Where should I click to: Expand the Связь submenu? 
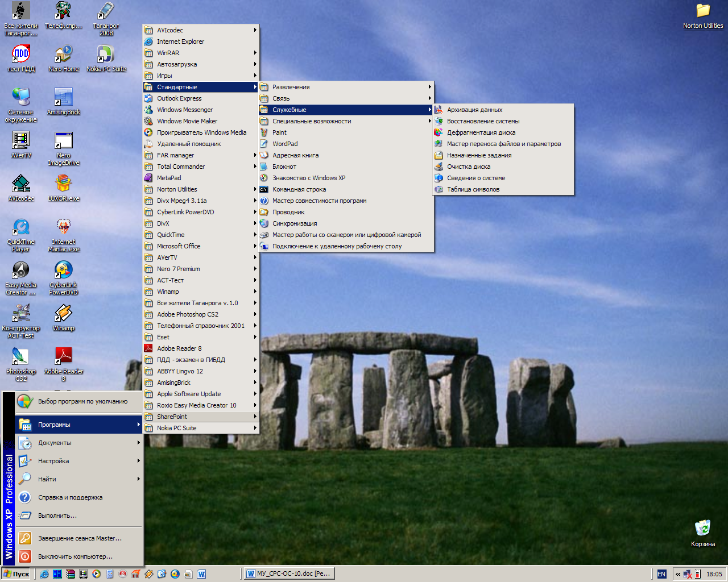coord(346,98)
